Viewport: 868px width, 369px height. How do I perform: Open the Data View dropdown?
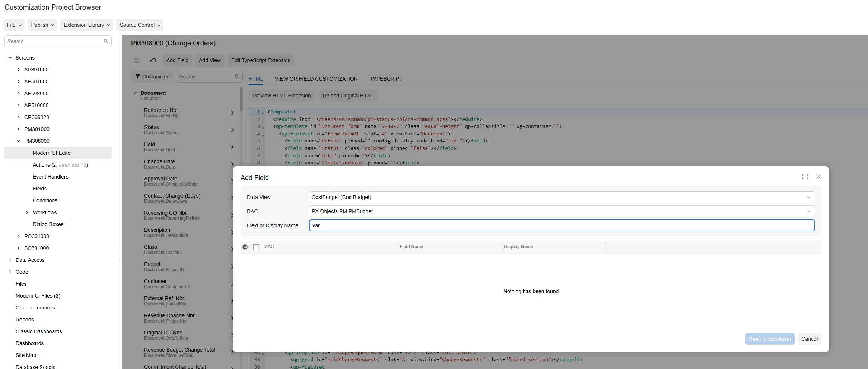click(562, 197)
